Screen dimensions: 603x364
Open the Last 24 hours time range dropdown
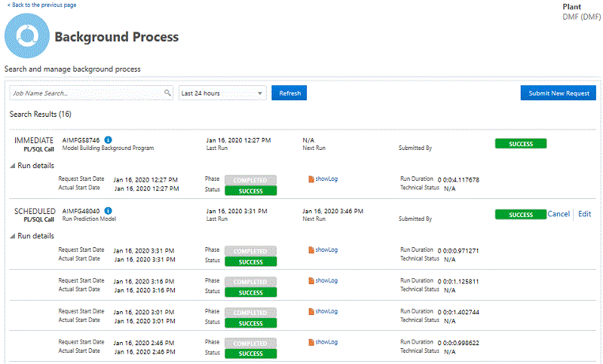(x=222, y=93)
